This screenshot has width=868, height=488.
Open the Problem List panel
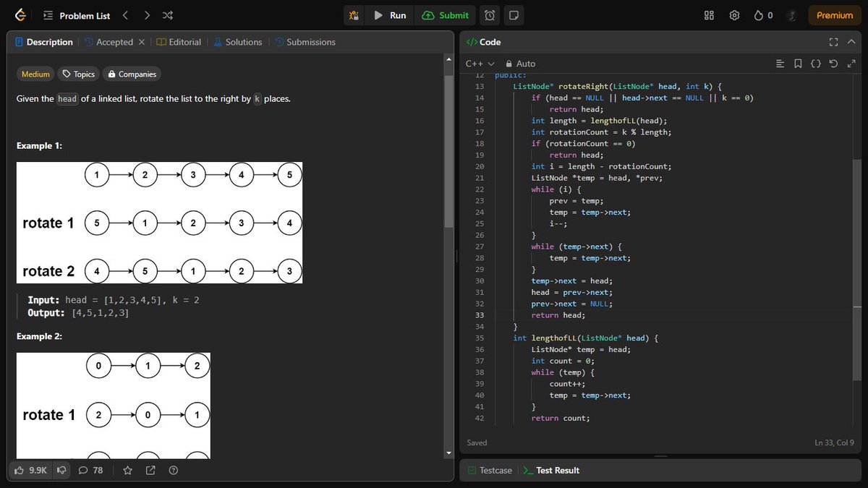77,15
